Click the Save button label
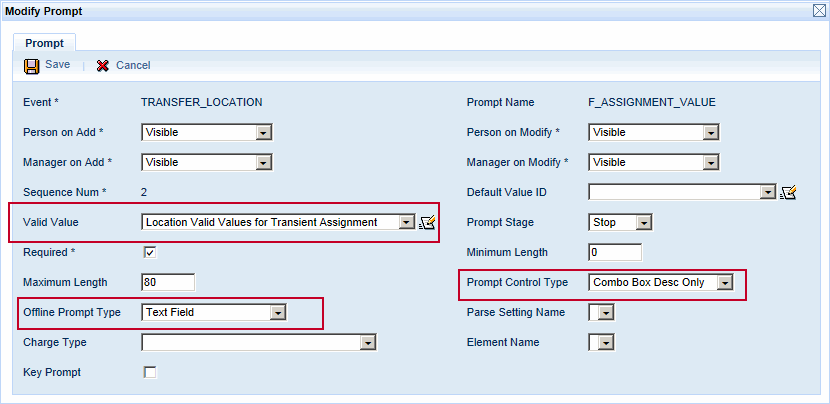Screen dimensions: 830x404 tap(57, 65)
